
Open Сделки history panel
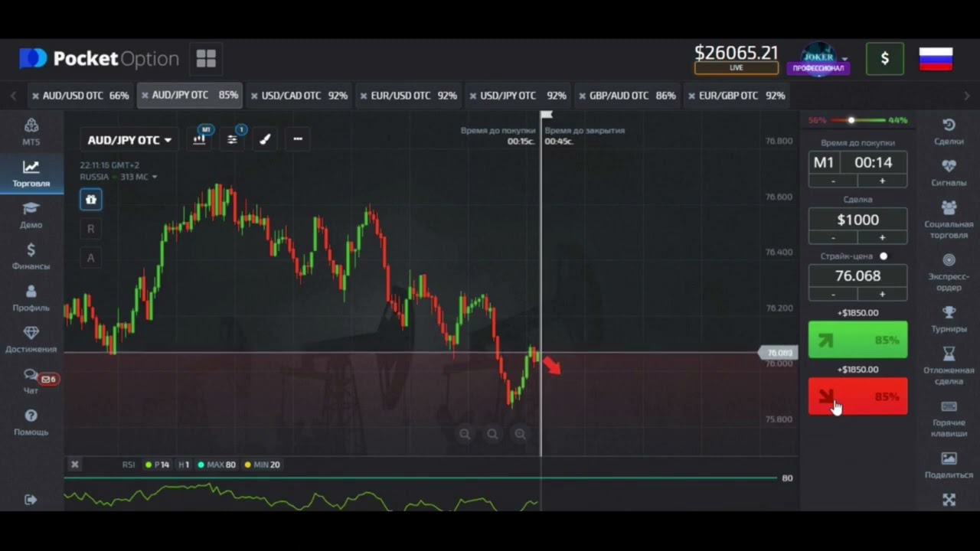tap(949, 132)
